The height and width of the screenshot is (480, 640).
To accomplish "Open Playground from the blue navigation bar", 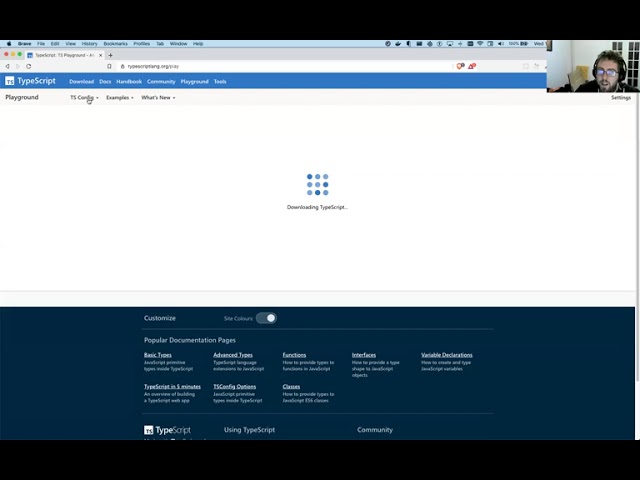I will 195,82.
